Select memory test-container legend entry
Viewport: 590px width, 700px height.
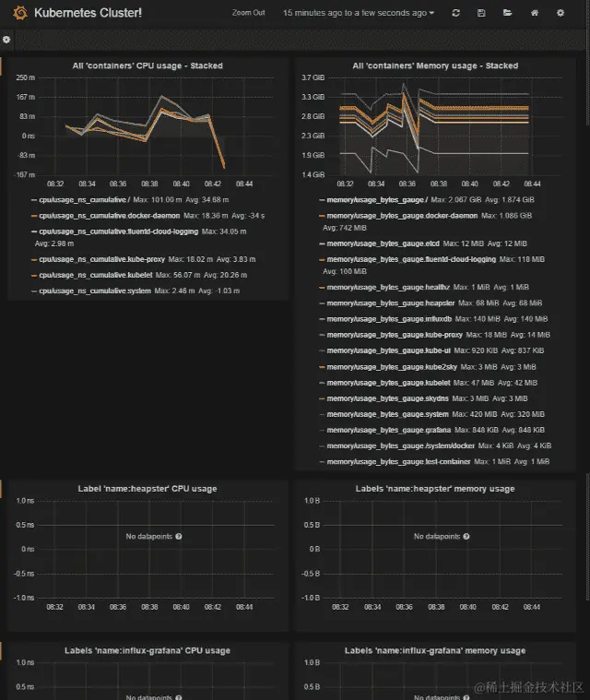point(398,461)
